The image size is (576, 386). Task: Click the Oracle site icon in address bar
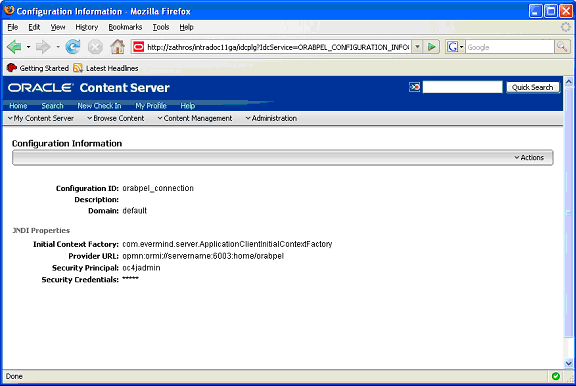pyautogui.click(x=138, y=47)
